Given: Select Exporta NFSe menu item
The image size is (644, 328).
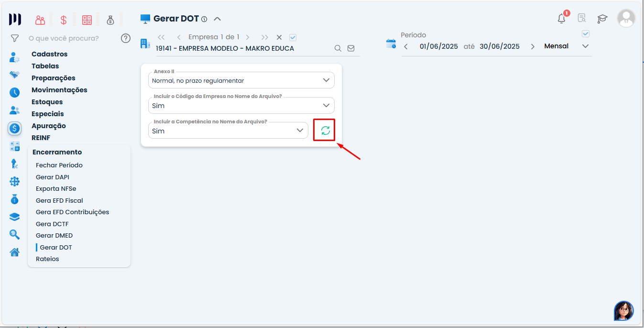Looking at the screenshot, I should point(56,188).
